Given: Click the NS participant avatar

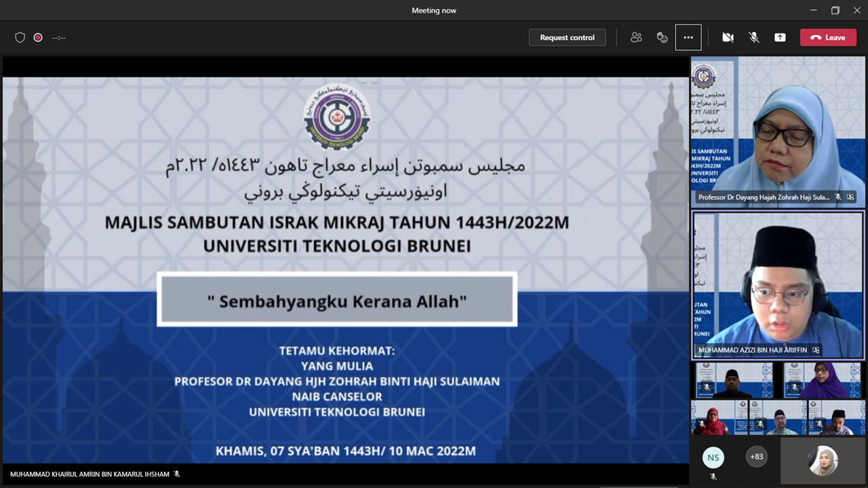Looking at the screenshot, I should tap(713, 457).
